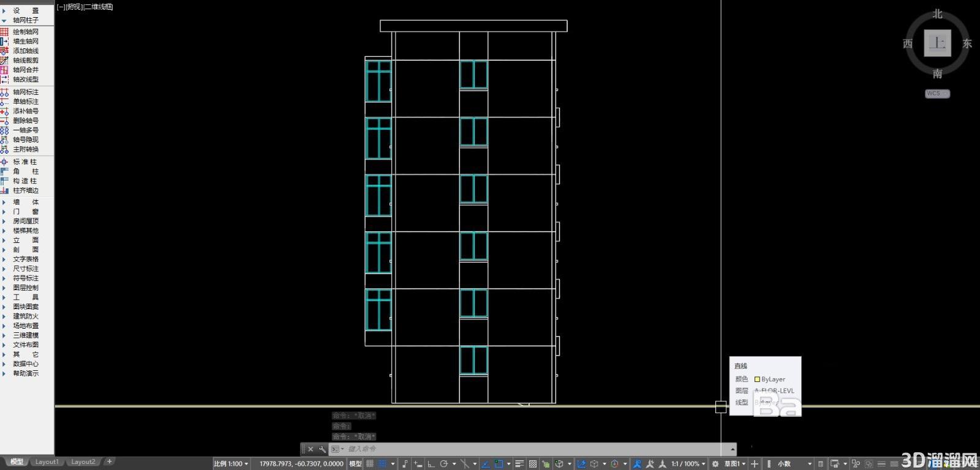980x470 pixels.
Task: Close the command line panel
Action: click(311, 449)
